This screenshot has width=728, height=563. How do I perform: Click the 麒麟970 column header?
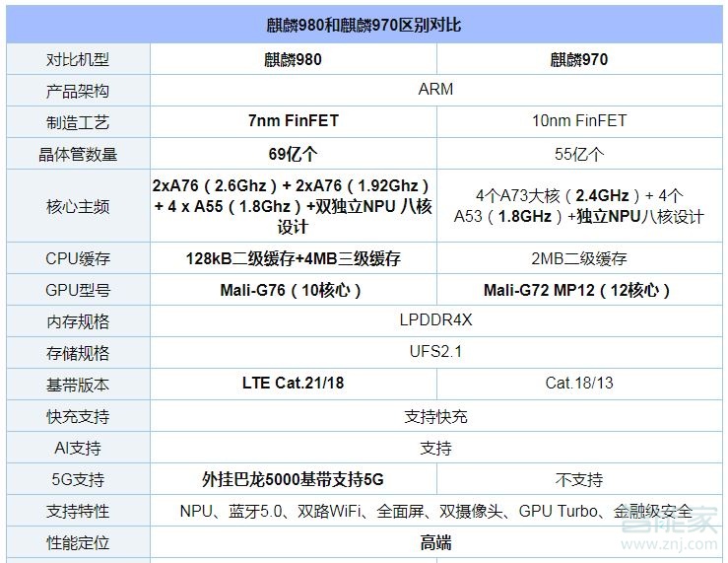click(579, 59)
